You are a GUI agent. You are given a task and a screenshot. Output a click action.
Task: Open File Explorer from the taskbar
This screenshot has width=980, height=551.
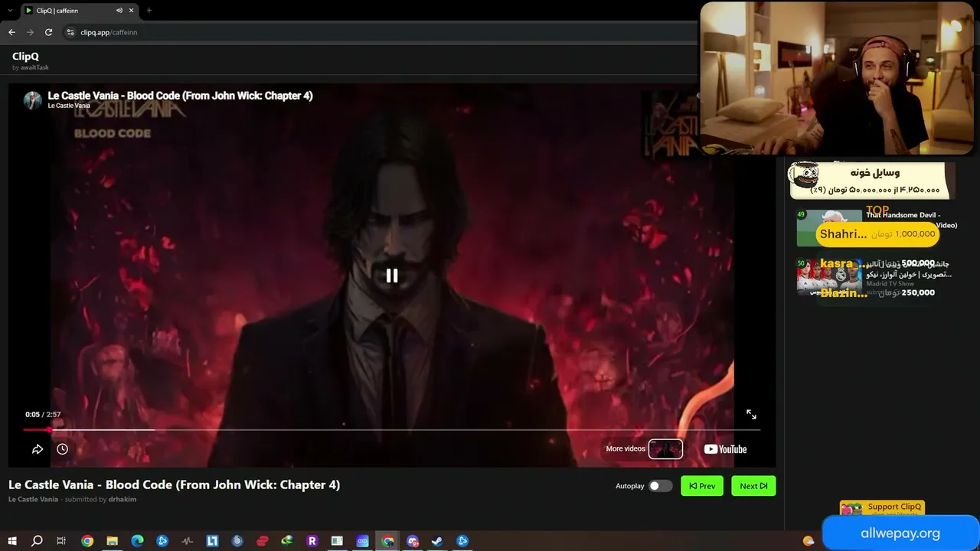coord(112,541)
